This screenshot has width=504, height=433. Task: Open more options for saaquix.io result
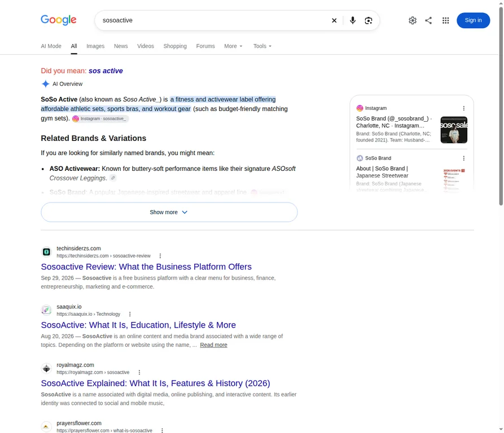(130, 314)
